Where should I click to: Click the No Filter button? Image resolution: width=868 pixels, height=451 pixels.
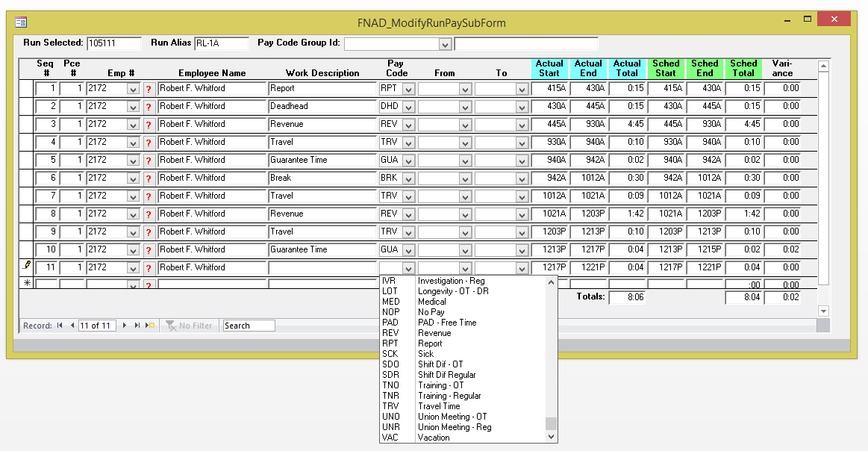pos(190,326)
